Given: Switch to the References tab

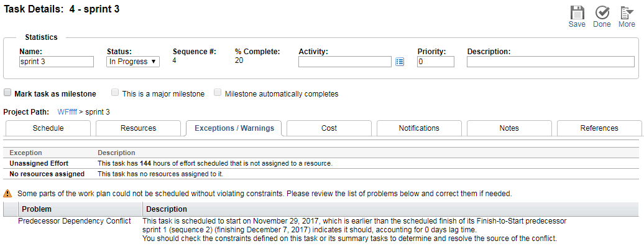Looking at the screenshot, I should [x=599, y=128].
